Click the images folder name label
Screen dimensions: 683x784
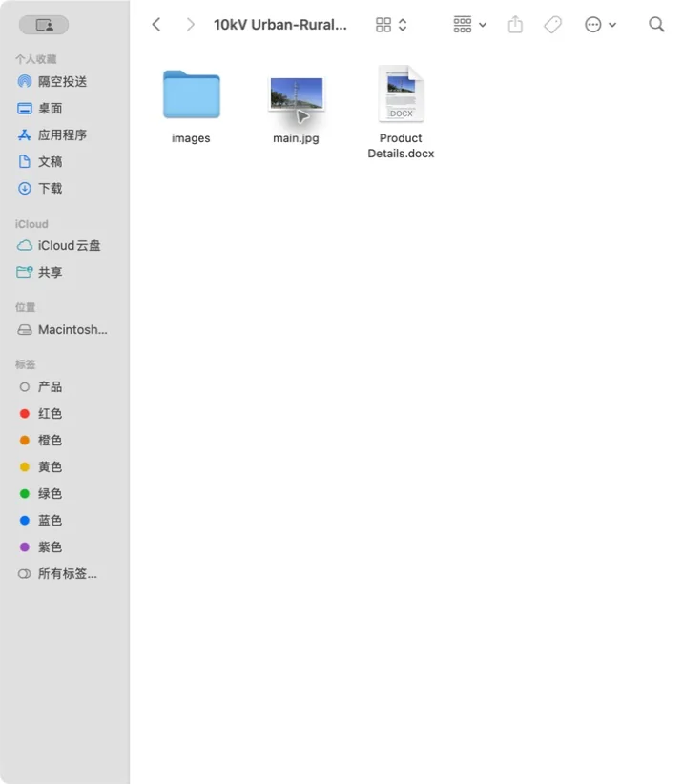[191, 138]
